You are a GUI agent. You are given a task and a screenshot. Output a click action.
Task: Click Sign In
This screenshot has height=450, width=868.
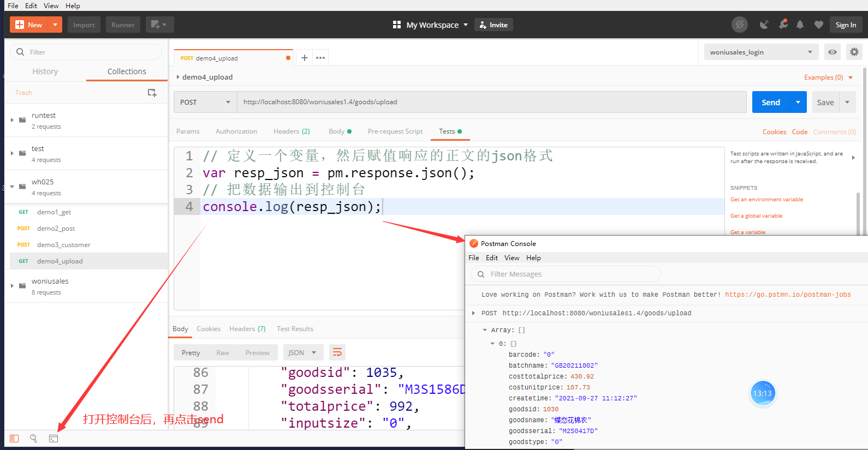(846, 25)
